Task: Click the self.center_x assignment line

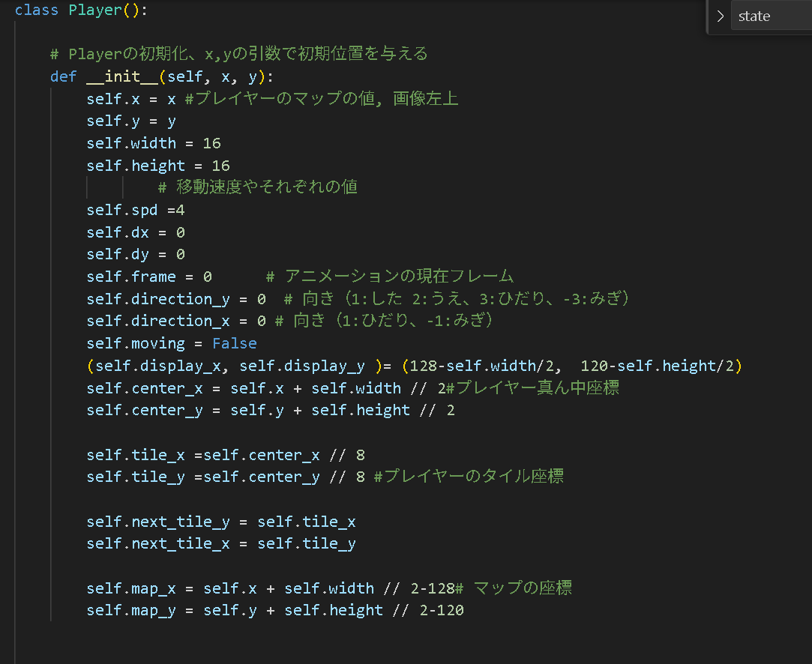Action: pos(352,387)
